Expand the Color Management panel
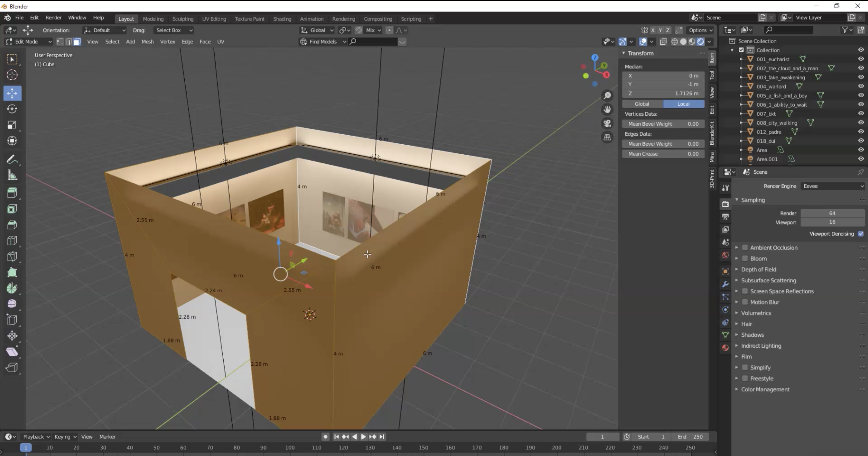868x456 pixels. pos(765,389)
